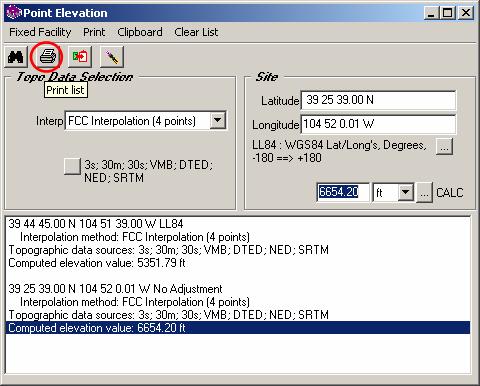Viewport: 480px width, 386px height.
Task: Click the Clear List menu item
Action: (x=196, y=32)
